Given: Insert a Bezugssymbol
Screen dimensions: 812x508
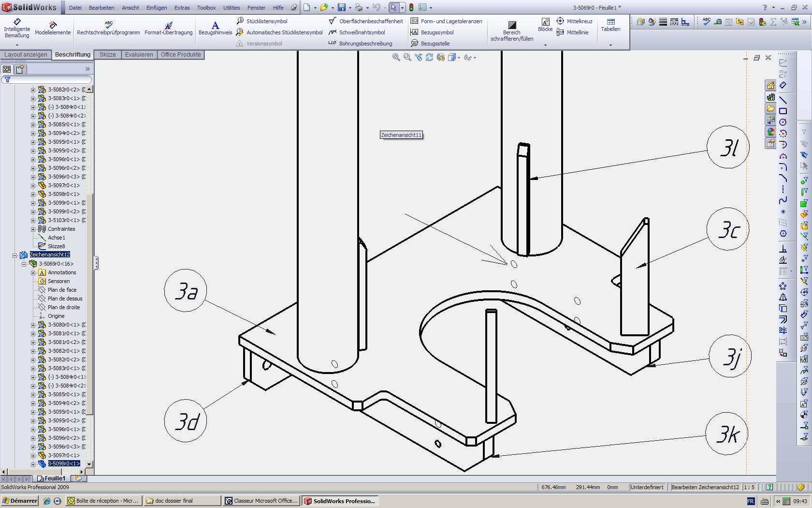Looking at the screenshot, I should (432, 32).
